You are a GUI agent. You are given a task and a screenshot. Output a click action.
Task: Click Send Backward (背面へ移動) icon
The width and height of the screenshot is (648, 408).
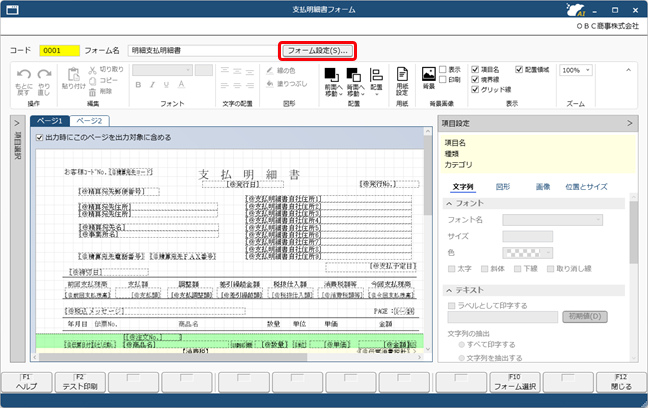(x=353, y=75)
